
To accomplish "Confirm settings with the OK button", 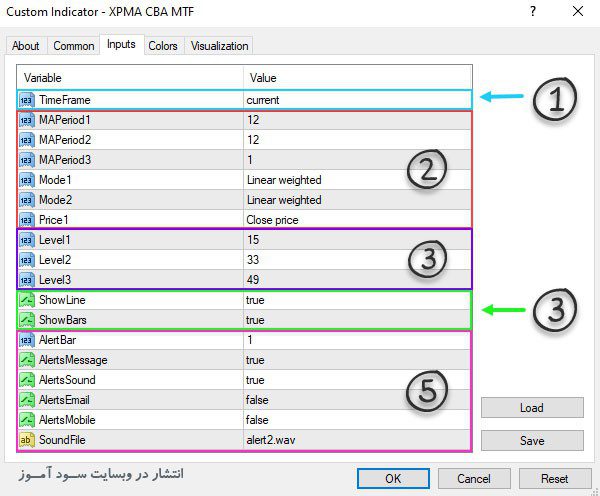I will tap(393, 478).
